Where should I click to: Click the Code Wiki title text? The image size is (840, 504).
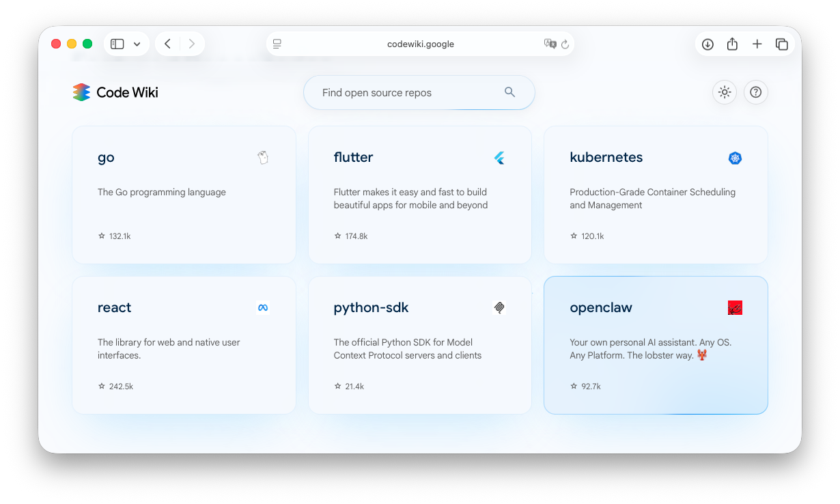[x=128, y=92]
